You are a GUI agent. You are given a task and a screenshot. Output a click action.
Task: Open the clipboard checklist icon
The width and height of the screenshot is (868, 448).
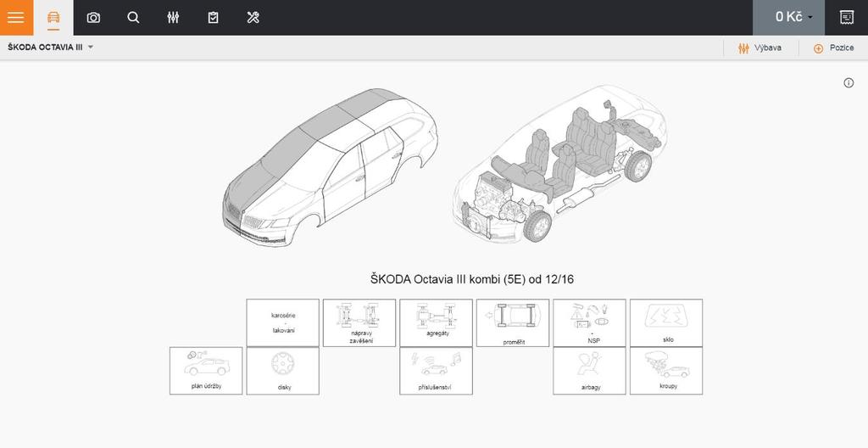(x=213, y=17)
